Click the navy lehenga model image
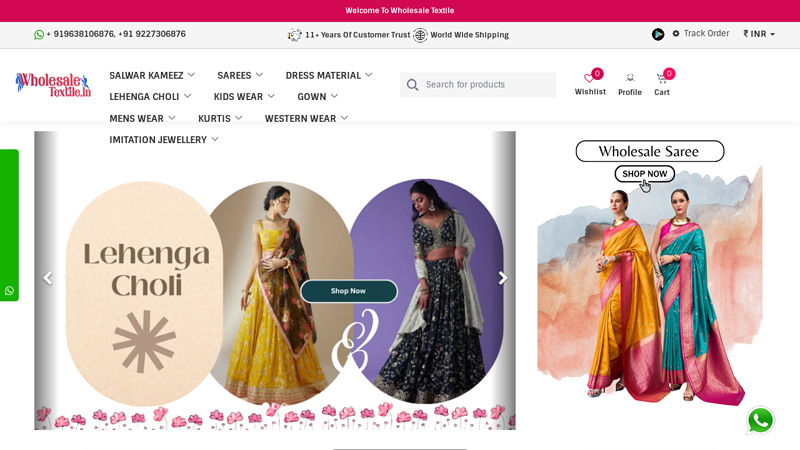The width and height of the screenshot is (800, 450). [427, 291]
